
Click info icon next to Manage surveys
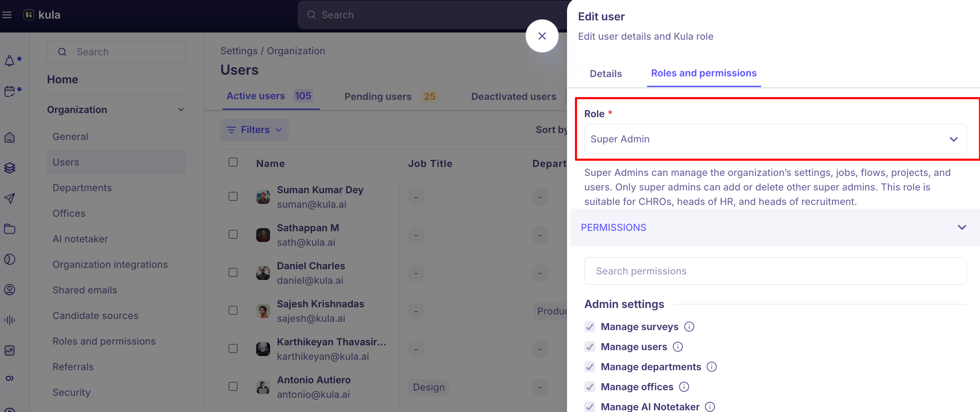click(689, 327)
